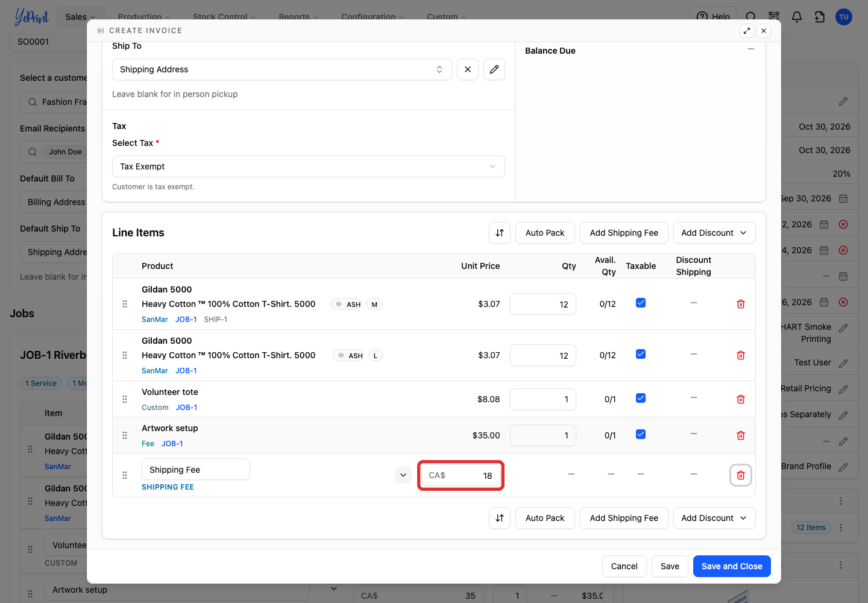Click the new document icon in top bar
The width and height of the screenshot is (868, 603).
coord(820,17)
